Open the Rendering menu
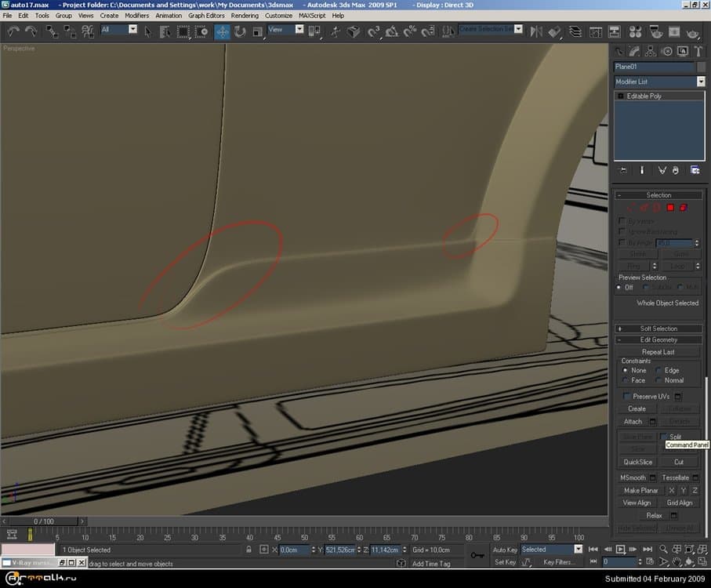 [x=245, y=15]
